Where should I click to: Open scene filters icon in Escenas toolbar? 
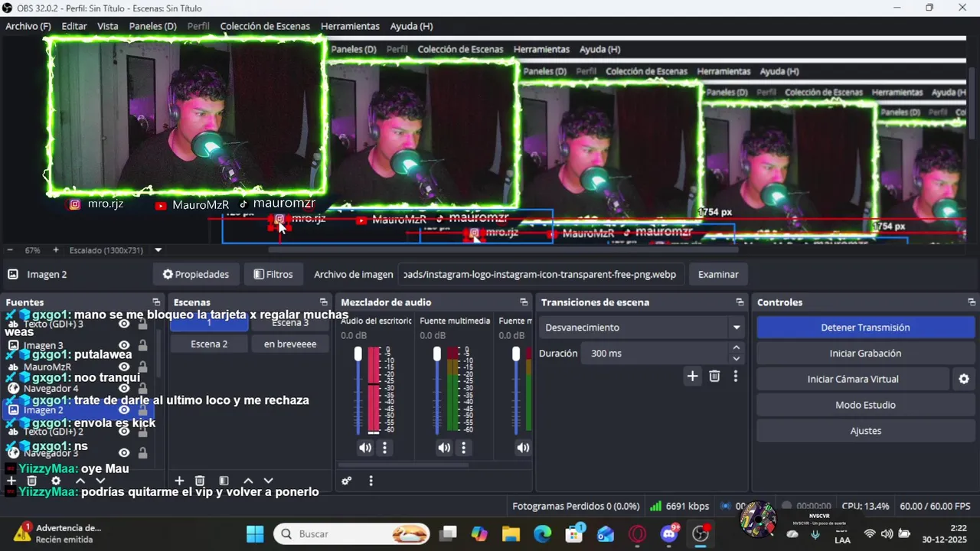click(224, 481)
